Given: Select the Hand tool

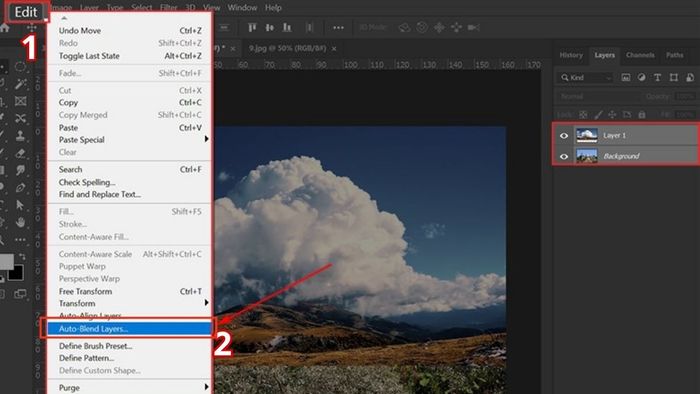Looking at the screenshot, I should pyautogui.click(x=21, y=222).
